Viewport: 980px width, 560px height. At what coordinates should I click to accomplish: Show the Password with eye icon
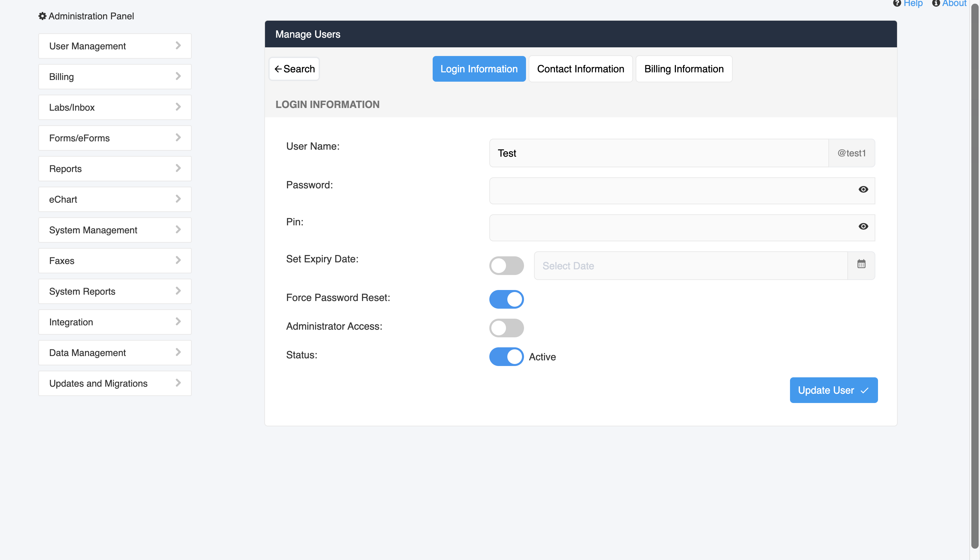tap(863, 190)
